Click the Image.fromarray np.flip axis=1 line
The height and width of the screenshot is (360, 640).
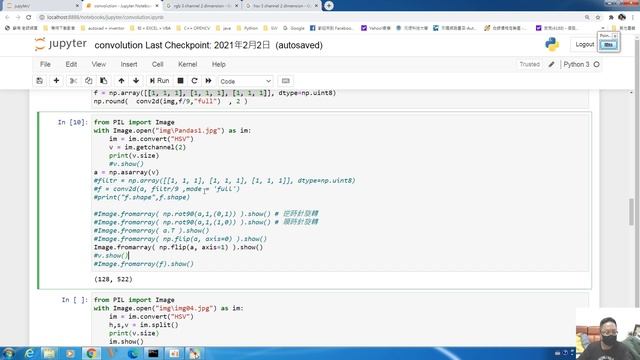pos(178,247)
